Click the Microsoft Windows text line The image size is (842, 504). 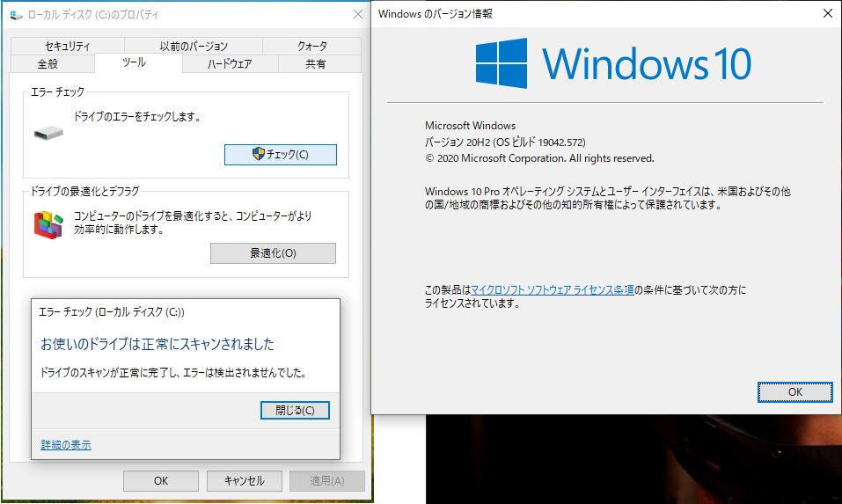click(x=471, y=126)
